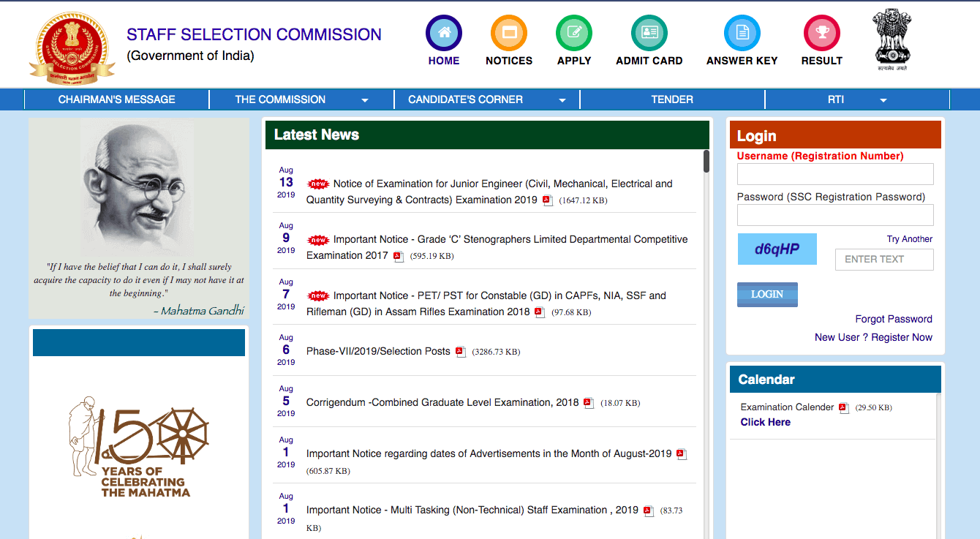The width and height of the screenshot is (980, 539).
Task: Expand the RTI dropdown menu
Action: [883, 100]
